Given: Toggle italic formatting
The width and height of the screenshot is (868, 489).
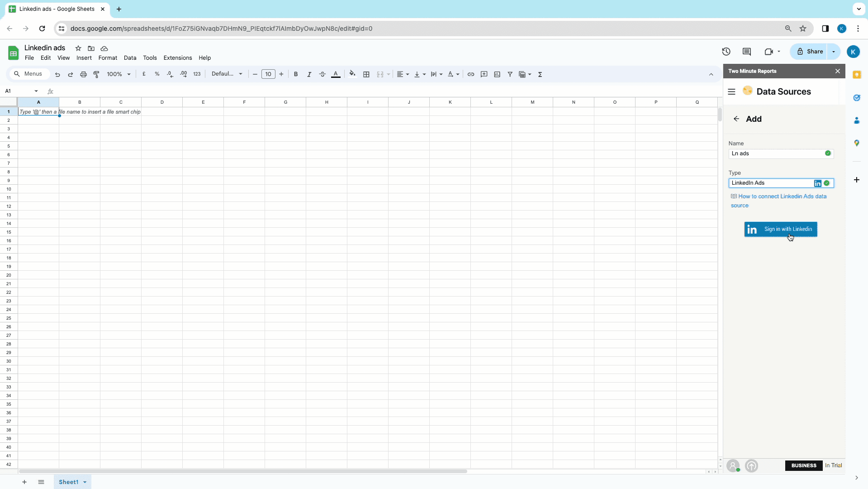Looking at the screenshot, I should pyautogui.click(x=309, y=74).
